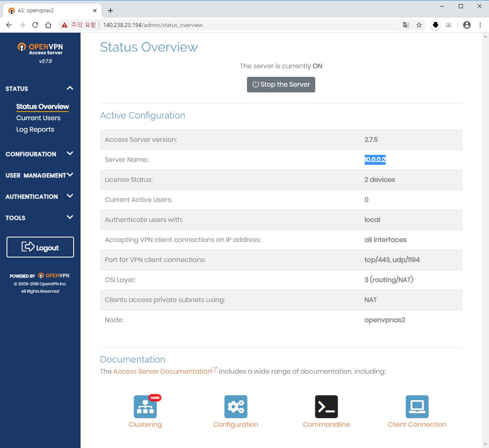Viewport: 489px width, 448px height.
Task: Click the page vertical scrollbar down arrow
Action: (485, 445)
